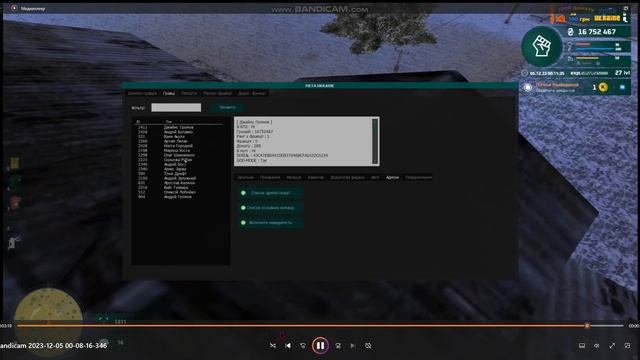This screenshot has height=360, width=640.
Task: Select player 321 Ваня Акула
Action: (x=178, y=137)
